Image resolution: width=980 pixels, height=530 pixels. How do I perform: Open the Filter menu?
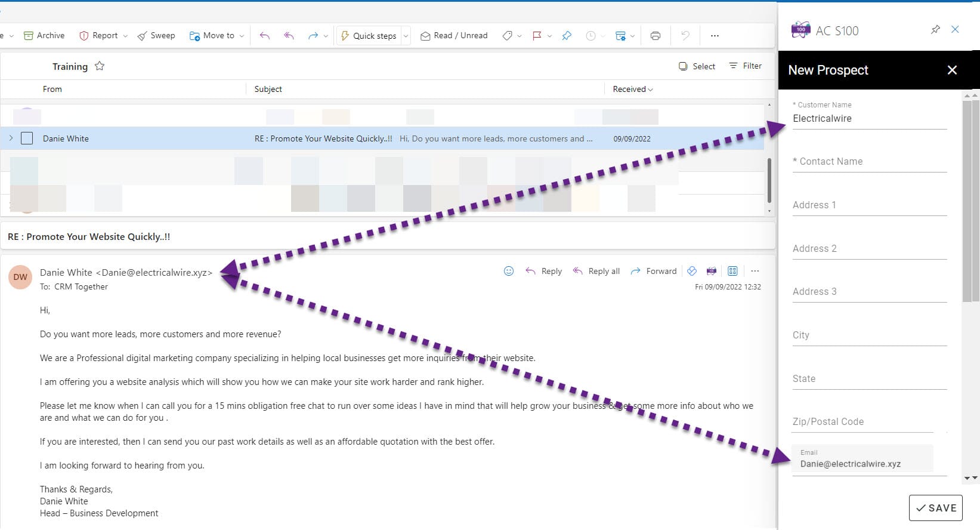745,66
